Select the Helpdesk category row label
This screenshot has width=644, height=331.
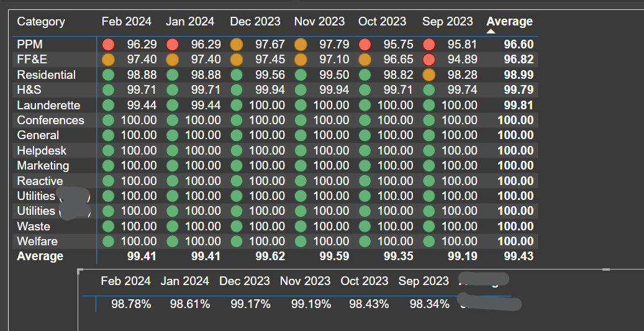click(42, 151)
